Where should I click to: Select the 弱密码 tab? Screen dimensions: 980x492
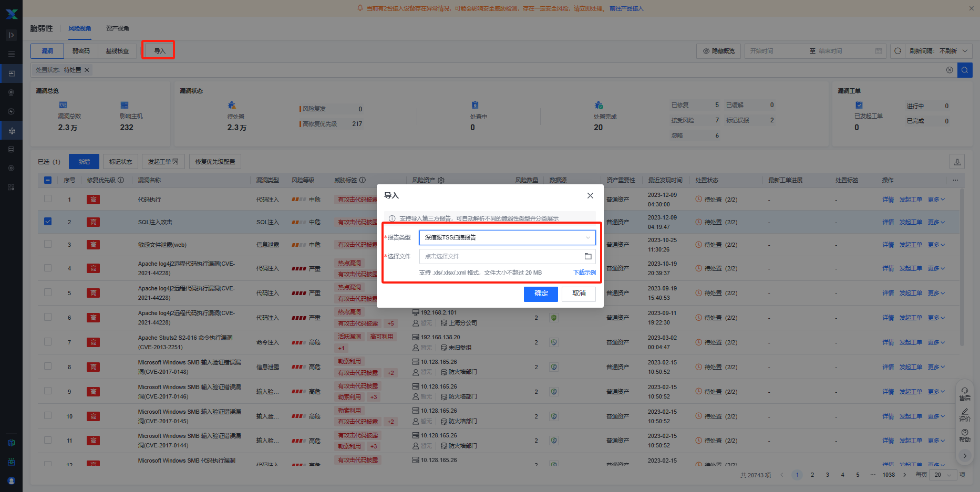coord(81,51)
